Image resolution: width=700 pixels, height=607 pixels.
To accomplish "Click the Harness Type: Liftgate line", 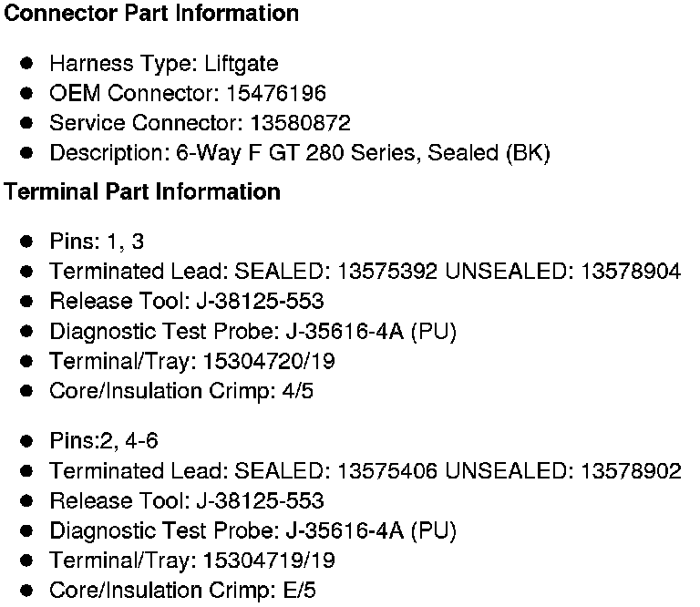I will [x=164, y=64].
